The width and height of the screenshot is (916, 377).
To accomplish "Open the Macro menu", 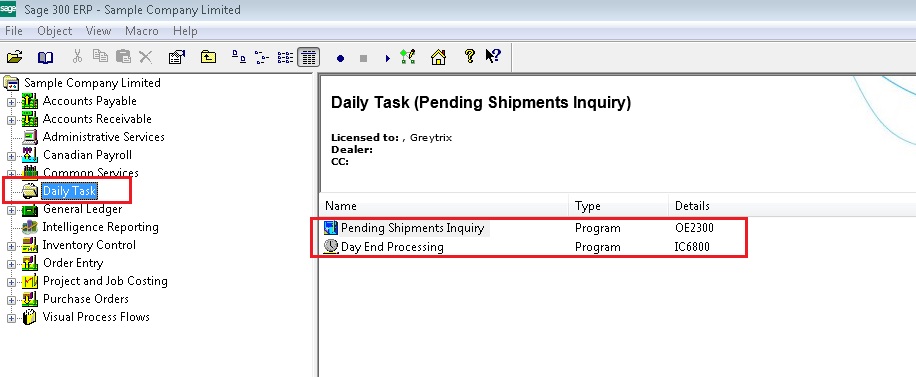I will pos(141,31).
